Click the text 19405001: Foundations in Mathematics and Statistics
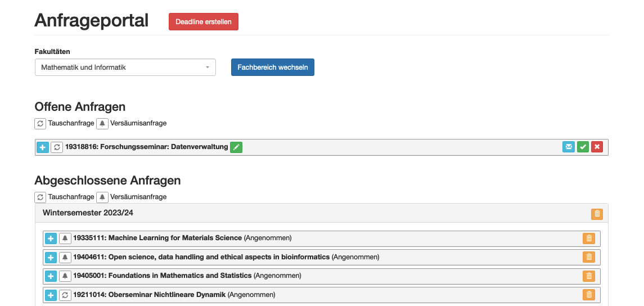Image resolution: width=644 pixels, height=306 pixels. (x=163, y=276)
